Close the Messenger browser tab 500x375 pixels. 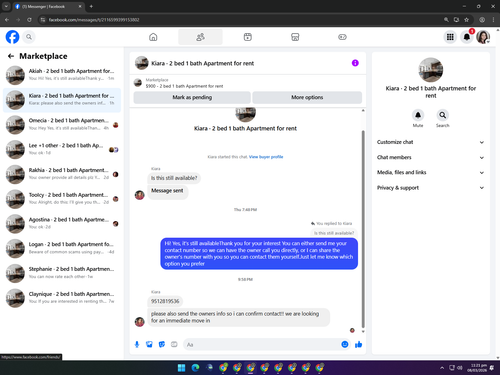coord(80,6)
